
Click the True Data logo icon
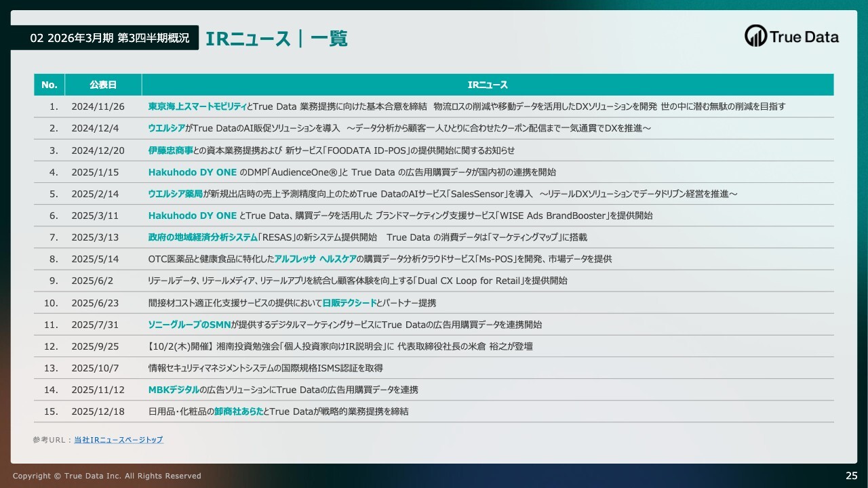pyautogui.click(x=755, y=36)
